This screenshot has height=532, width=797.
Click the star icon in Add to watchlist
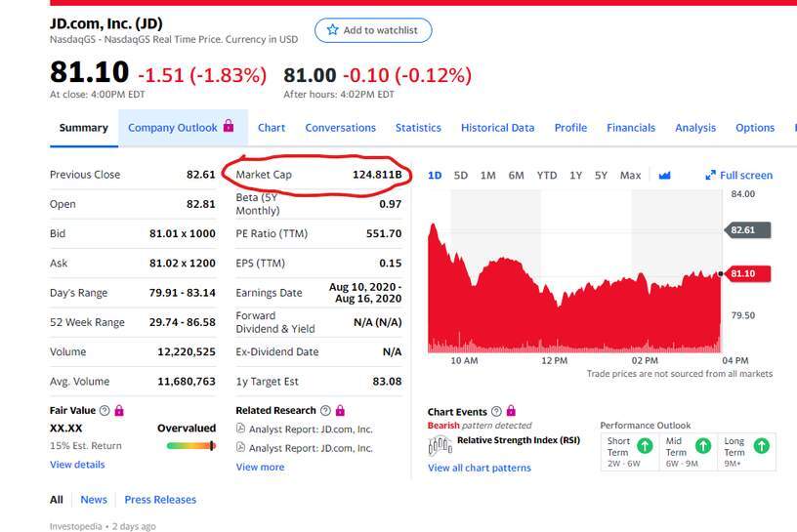[x=332, y=30]
